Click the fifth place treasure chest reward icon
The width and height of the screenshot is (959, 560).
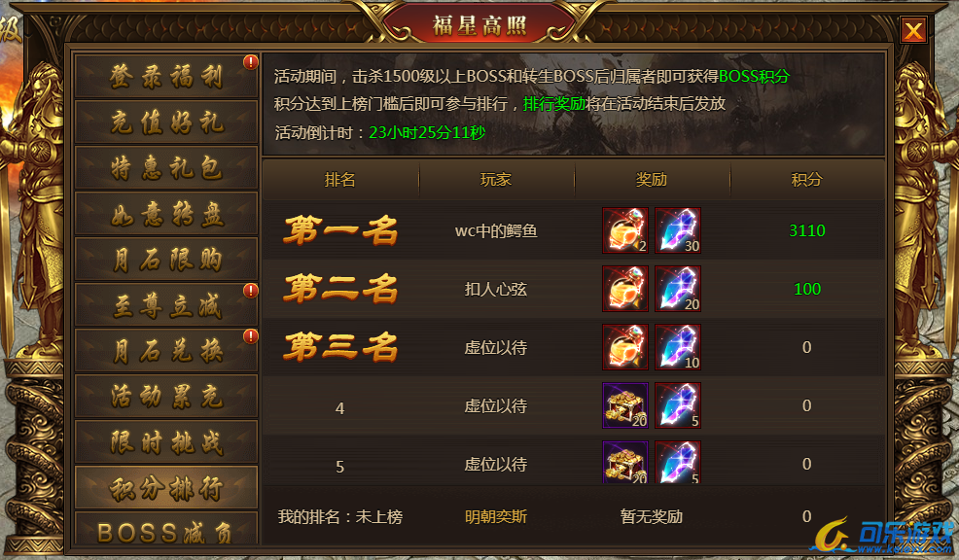(625, 462)
